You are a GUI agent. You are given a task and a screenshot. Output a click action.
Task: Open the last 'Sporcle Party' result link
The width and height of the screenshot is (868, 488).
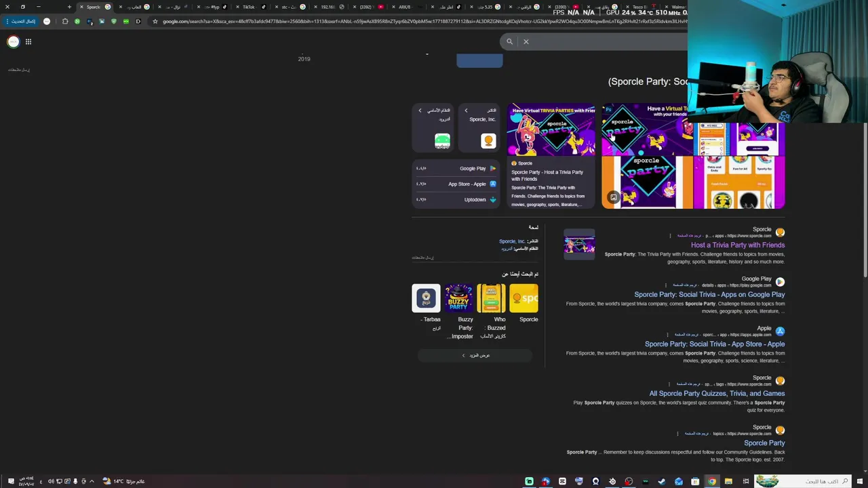(x=764, y=443)
